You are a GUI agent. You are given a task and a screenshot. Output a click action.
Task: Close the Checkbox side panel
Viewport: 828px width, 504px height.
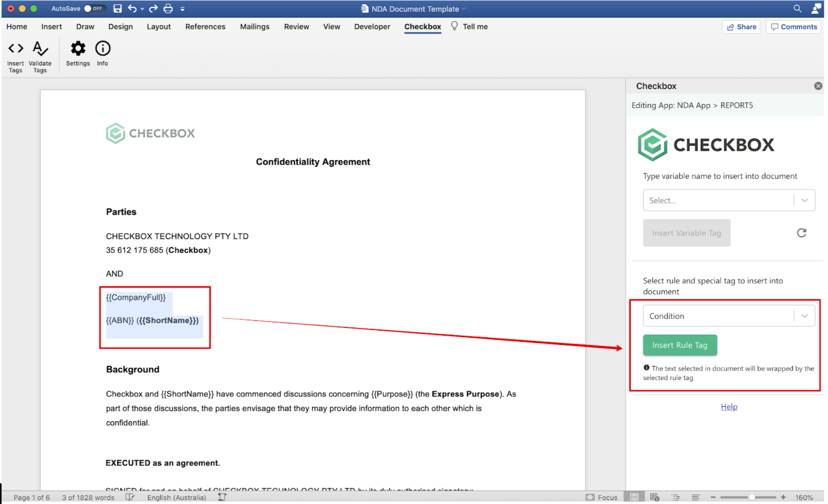pos(818,86)
